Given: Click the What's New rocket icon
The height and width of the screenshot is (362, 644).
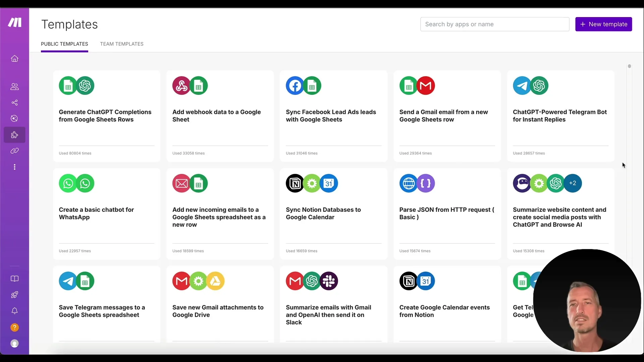Looking at the screenshot, I should pyautogui.click(x=14, y=295).
